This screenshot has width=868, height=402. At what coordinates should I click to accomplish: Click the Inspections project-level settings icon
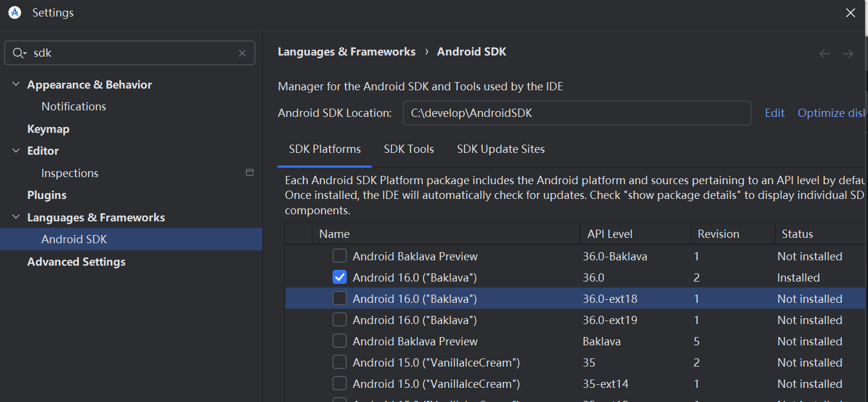coord(249,173)
